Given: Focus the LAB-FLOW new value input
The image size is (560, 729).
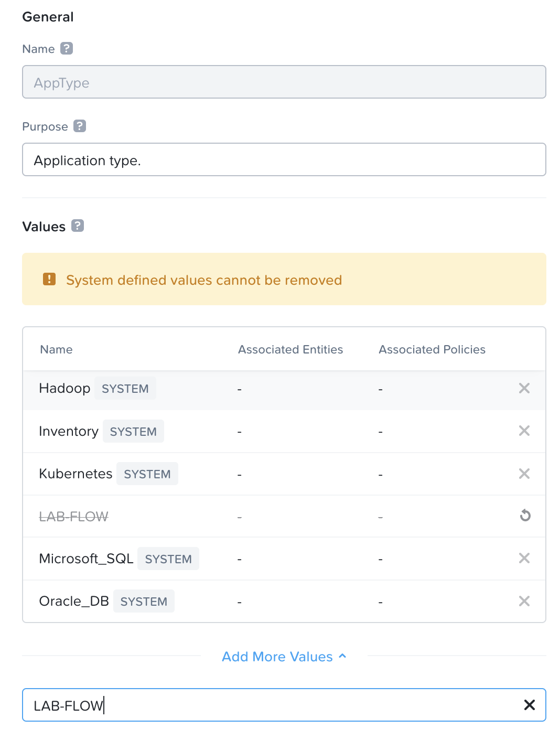Looking at the screenshot, I should point(262,705).
